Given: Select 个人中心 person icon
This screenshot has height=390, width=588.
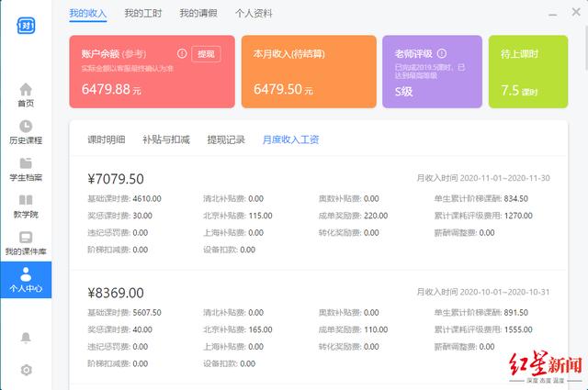Looking at the screenshot, I should pyautogui.click(x=26, y=274).
